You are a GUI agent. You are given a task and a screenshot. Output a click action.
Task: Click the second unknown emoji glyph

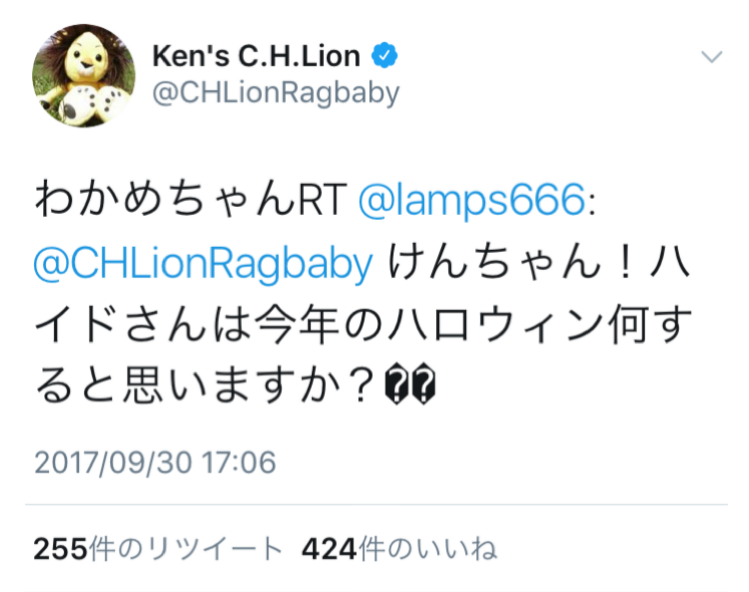pos(423,383)
